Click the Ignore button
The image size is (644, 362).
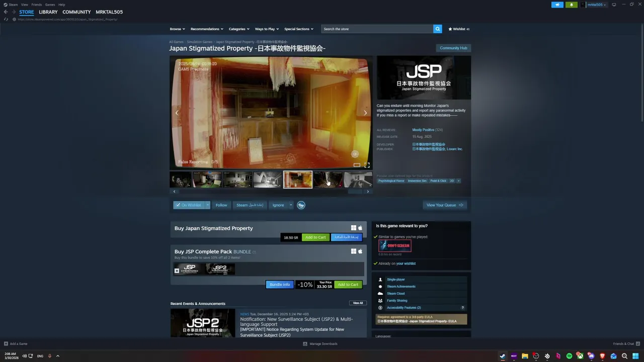point(278,205)
